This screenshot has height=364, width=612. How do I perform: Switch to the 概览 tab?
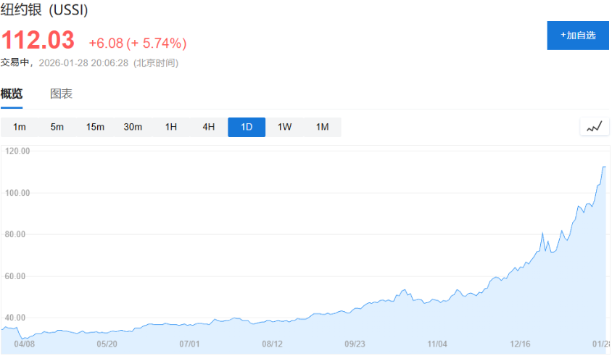pos(12,94)
